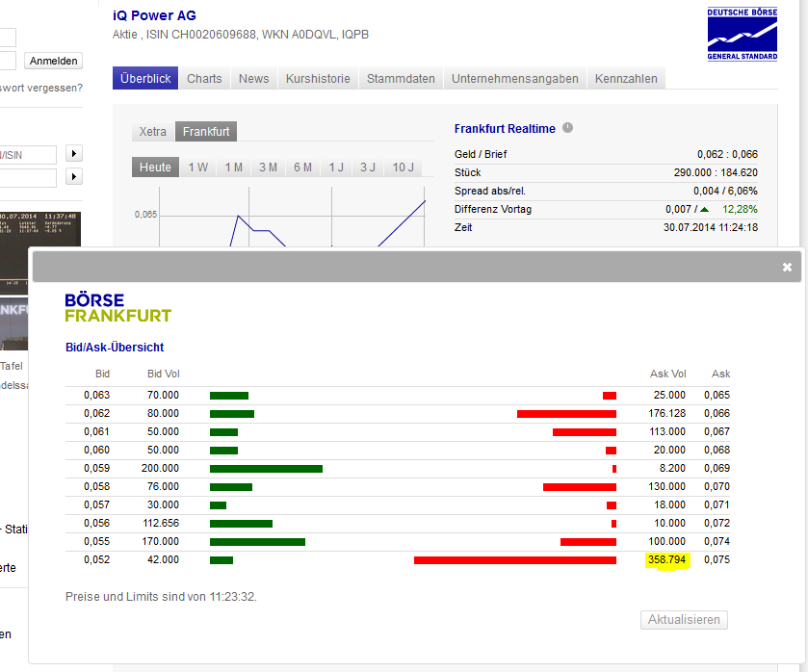Click the Börse Frankfurt logo in popup
The image size is (808, 672).
pyautogui.click(x=118, y=308)
